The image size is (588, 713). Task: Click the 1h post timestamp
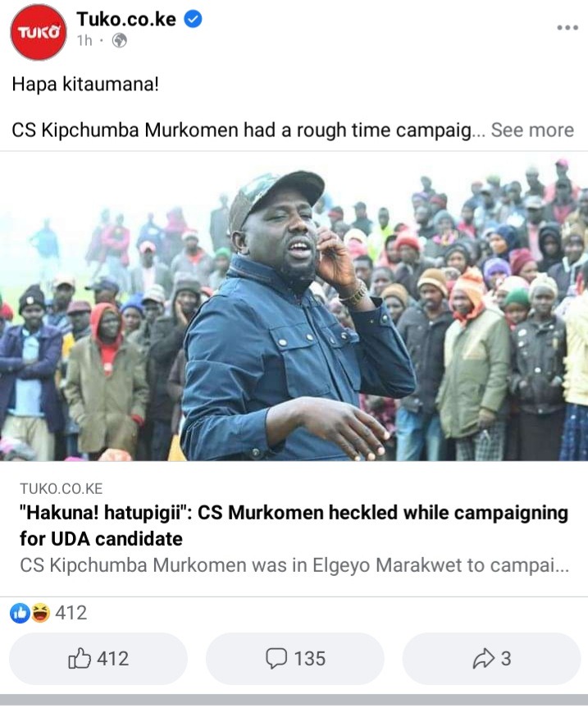[84, 41]
